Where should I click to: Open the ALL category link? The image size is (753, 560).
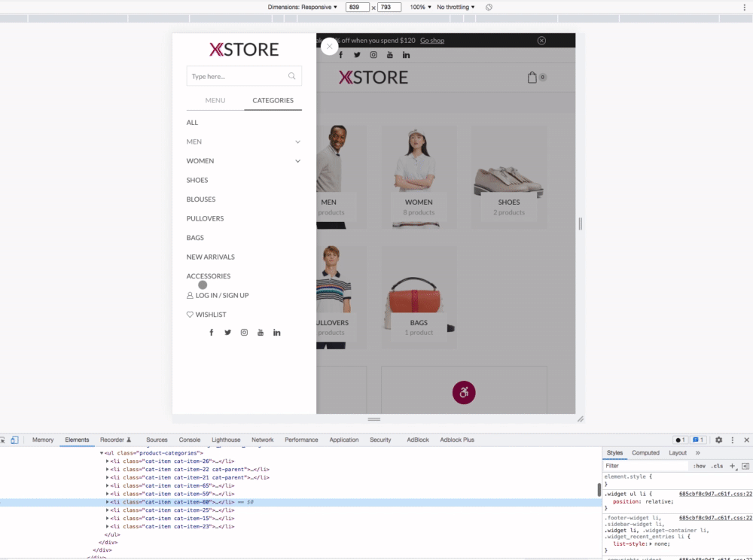[192, 123]
